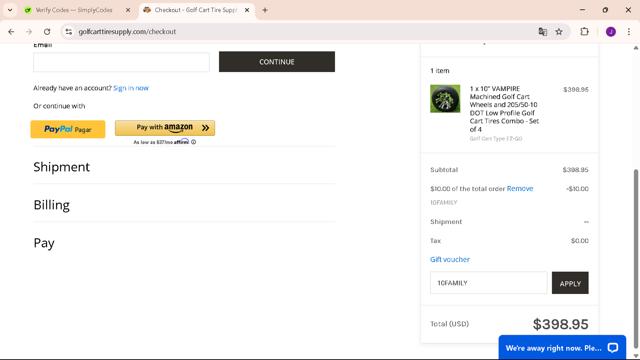Open browser extensions puzzle icon
Viewport: 640px width, 360px height.
[x=584, y=31]
